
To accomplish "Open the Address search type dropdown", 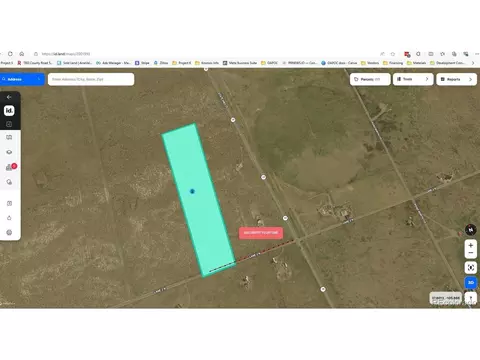I will pyautogui.click(x=22, y=79).
